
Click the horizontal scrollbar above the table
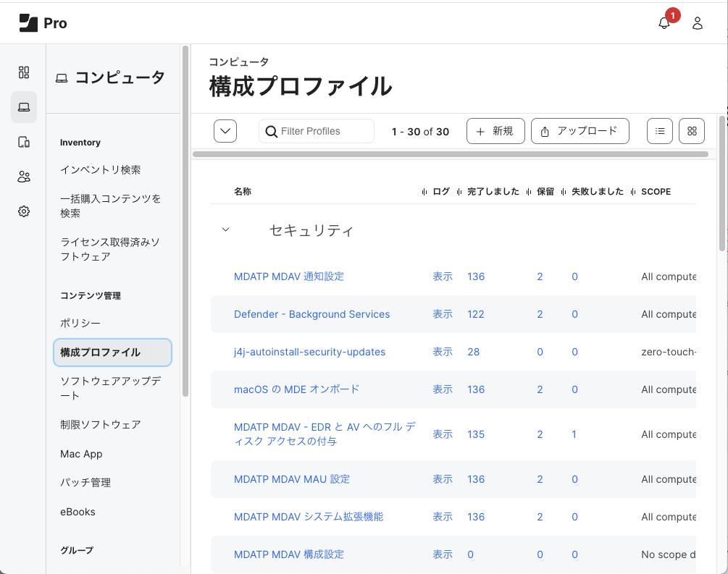[450, 154]
